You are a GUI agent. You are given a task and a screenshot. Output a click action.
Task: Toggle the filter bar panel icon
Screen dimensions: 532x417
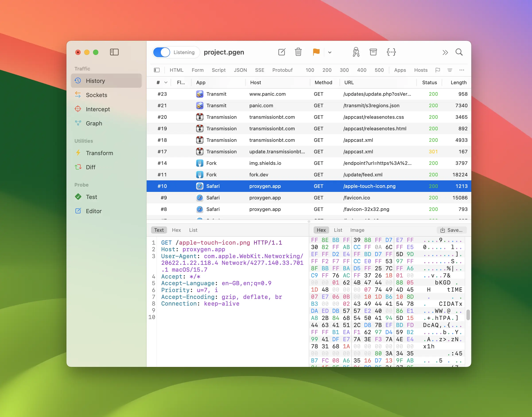(x=157, y=70)
